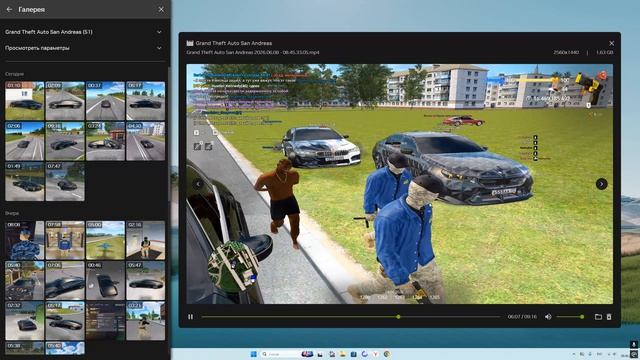
Task: Open today's clip with 07:47 duration
Action: point(65,182)
